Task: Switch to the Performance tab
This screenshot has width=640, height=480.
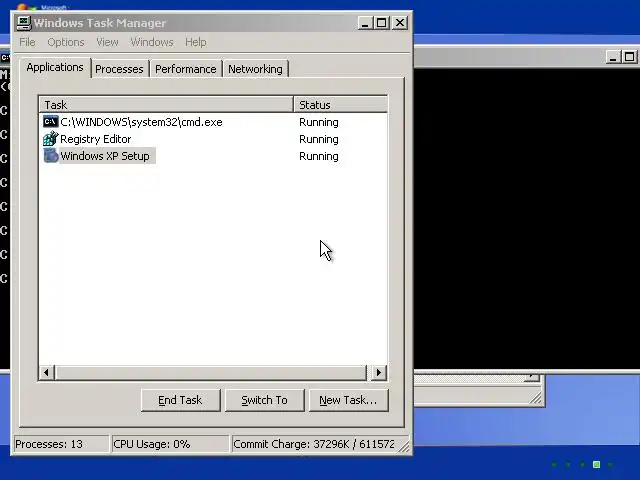Action: coord(186,69)
